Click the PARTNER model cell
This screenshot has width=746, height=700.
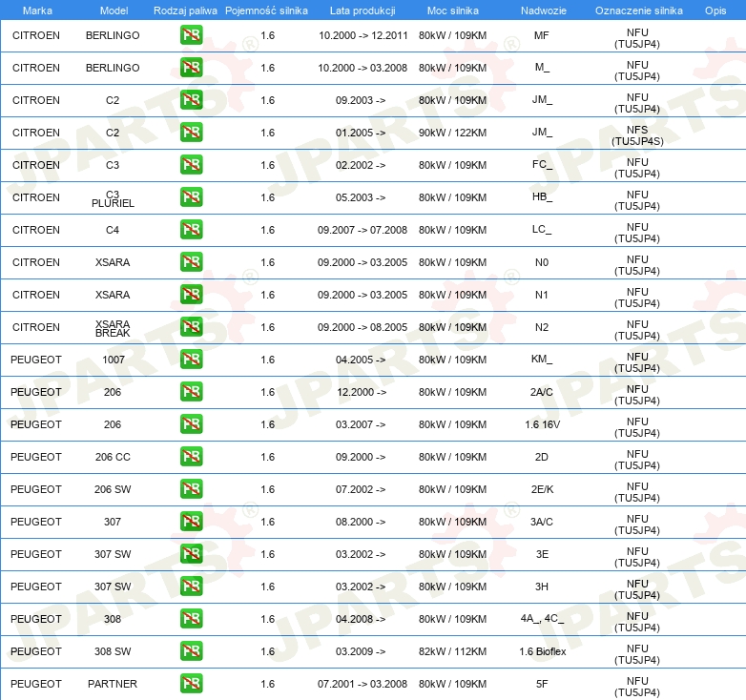(113, 684)
